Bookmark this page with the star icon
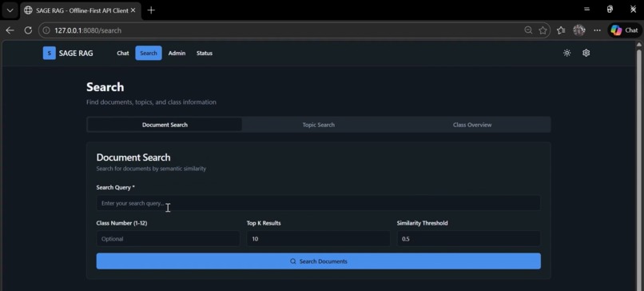 (x=543, y=30)
